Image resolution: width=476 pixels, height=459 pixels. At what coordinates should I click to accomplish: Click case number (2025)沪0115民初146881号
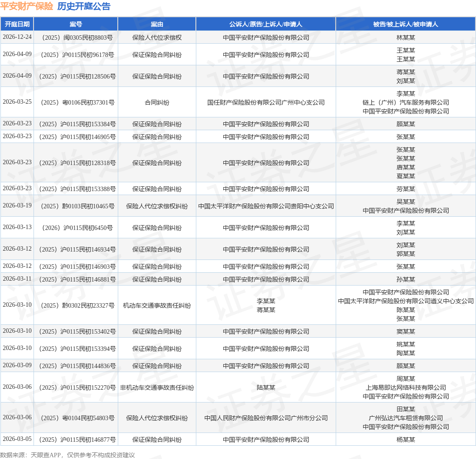tap(75, 280)
